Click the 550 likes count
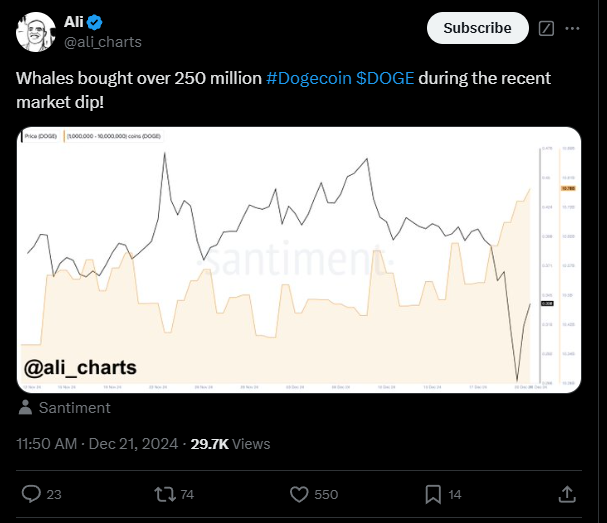The height and width of the screenshot is (523, 607). coord(326,494)
